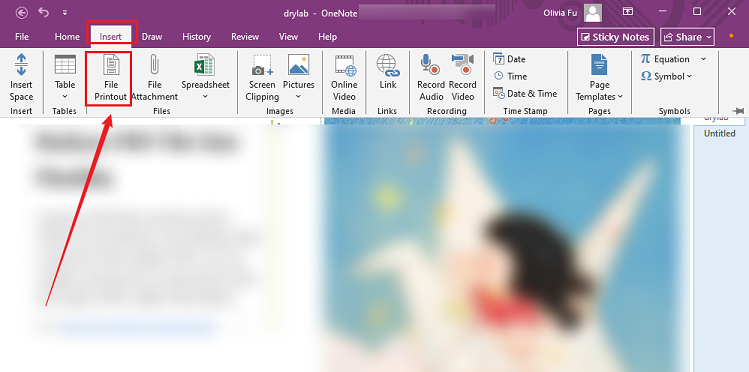Image resolution: width=749 pixels, height=372 pixels.
Task: Start Record Audio
Action: (431, 78)
